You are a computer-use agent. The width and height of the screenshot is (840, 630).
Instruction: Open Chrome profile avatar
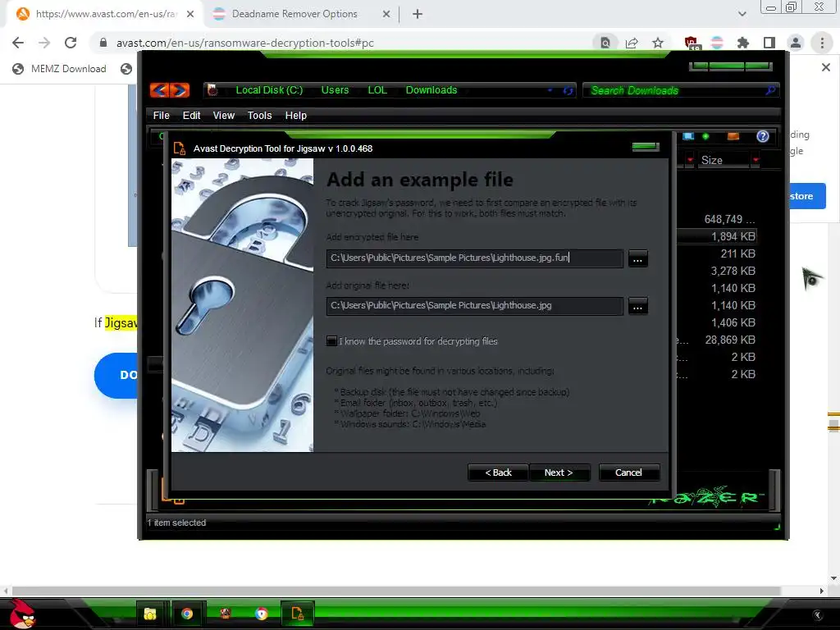click(796, 43)
